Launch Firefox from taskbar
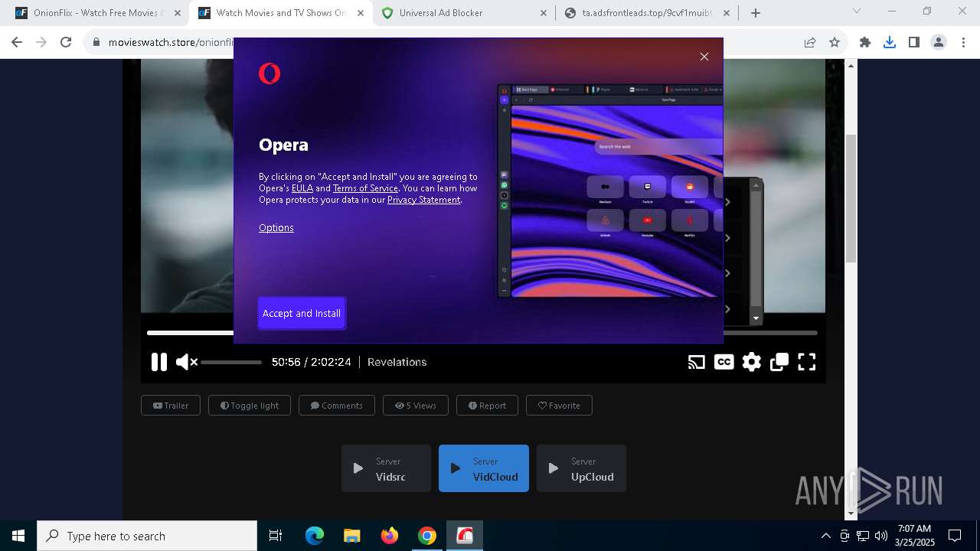This screenshot has height=551, width=980. [390, 536]
